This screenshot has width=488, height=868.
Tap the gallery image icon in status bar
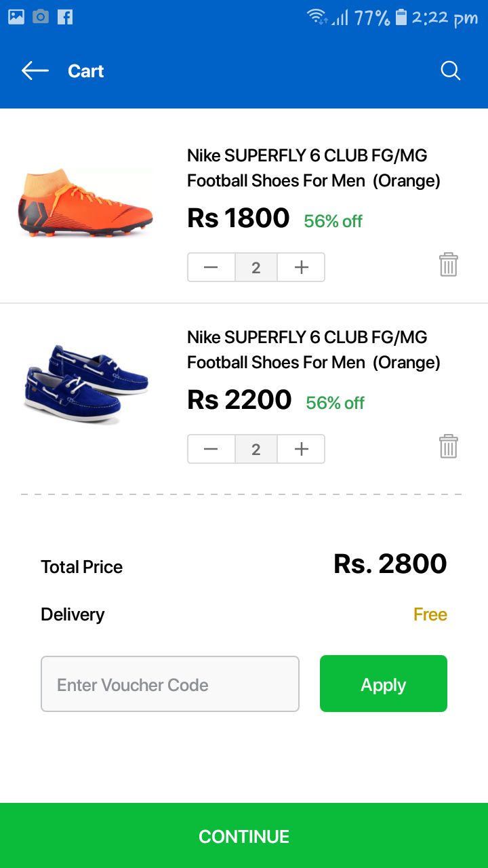(16, 17)
